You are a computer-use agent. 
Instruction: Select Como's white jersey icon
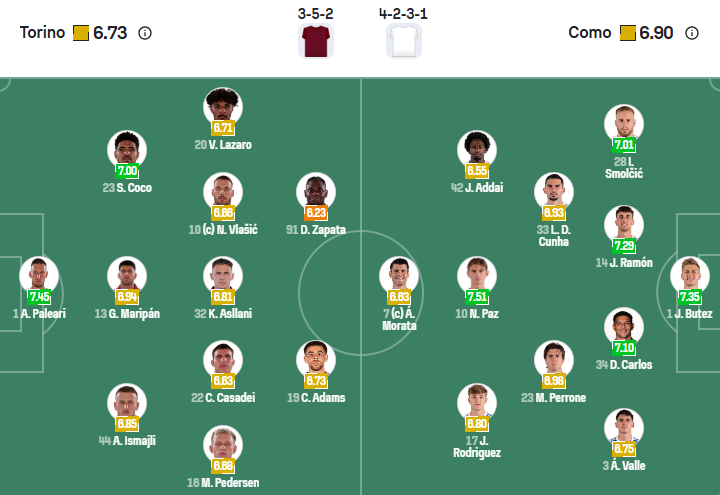(x=403, y=41)
